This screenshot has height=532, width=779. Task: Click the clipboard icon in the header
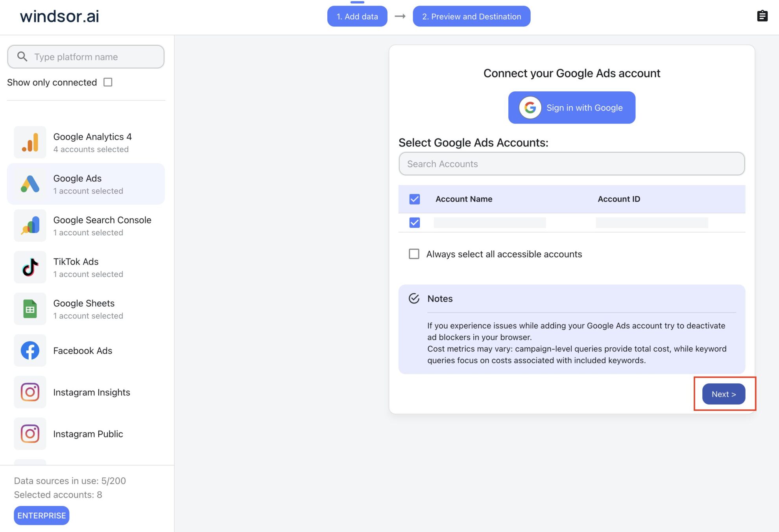tap(762, 16)
